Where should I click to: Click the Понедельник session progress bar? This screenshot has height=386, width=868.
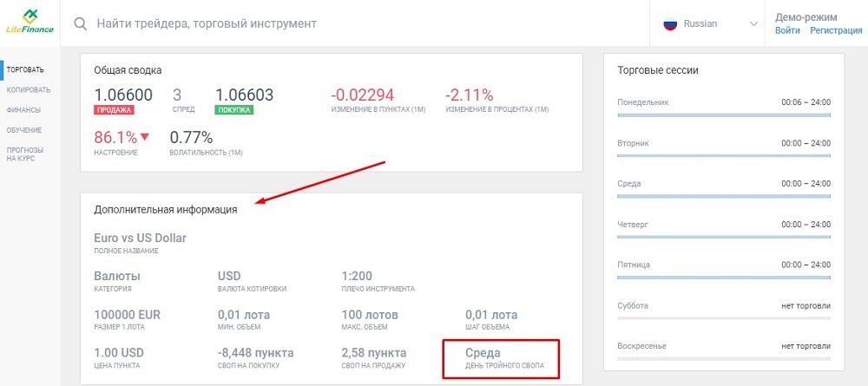coord(724,115)
